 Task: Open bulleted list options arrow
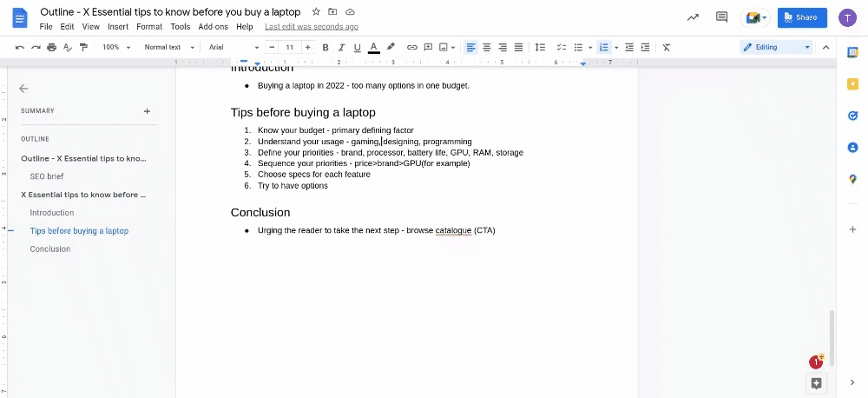click(590, 48)
